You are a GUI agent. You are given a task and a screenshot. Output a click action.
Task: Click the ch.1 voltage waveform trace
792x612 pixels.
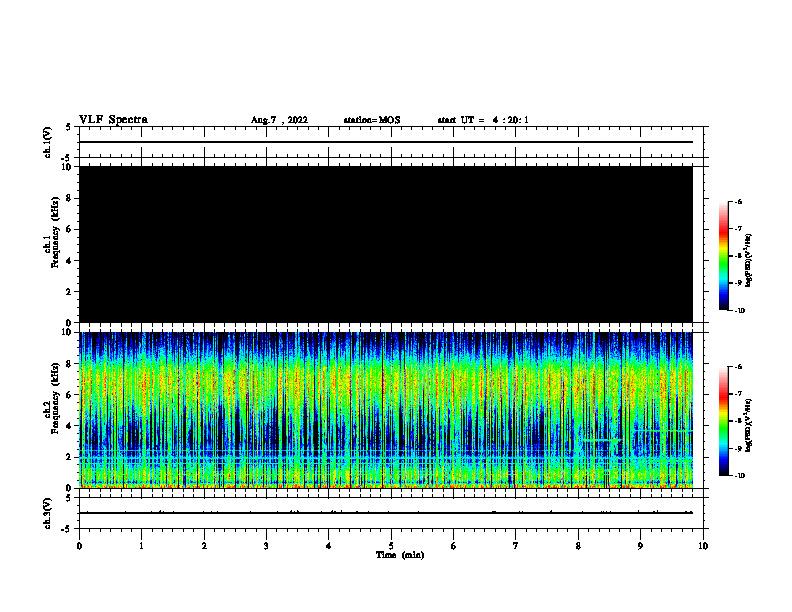click(x=386, y=142)
